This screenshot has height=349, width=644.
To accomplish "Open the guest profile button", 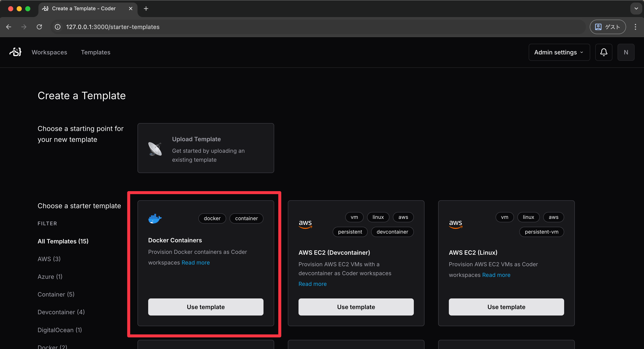I will [607, 27].
